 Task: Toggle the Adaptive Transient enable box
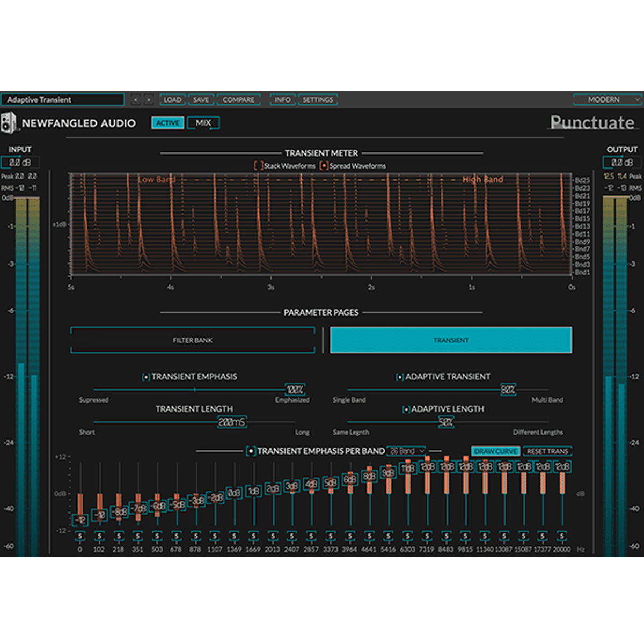400,377
